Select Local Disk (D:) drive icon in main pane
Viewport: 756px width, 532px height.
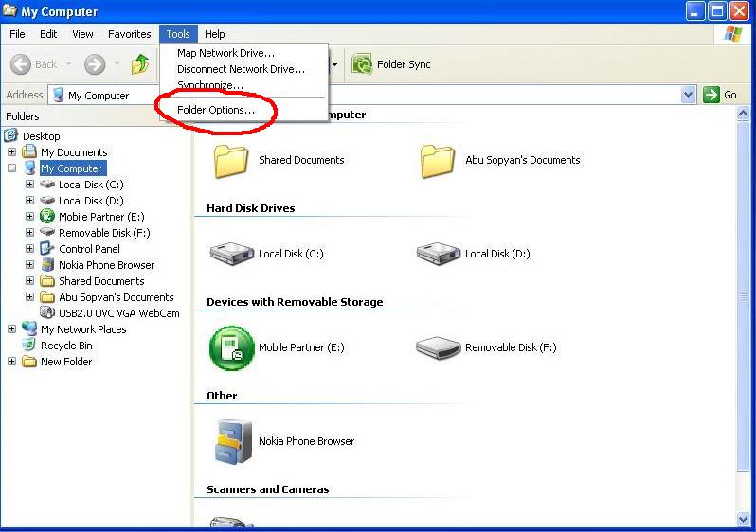click(x=439, y=254)
